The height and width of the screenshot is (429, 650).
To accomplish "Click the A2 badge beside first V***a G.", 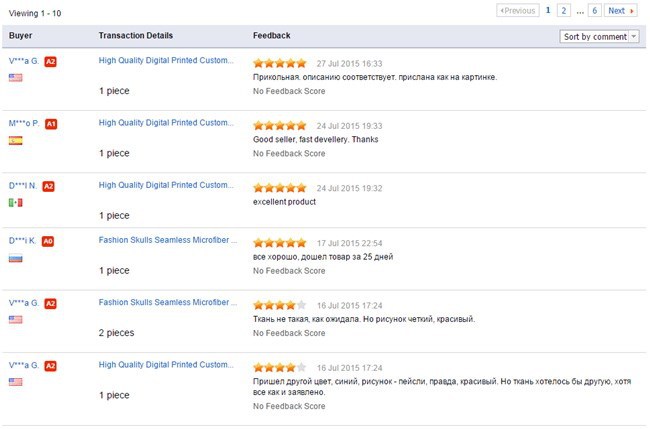I will pos(50,62).
